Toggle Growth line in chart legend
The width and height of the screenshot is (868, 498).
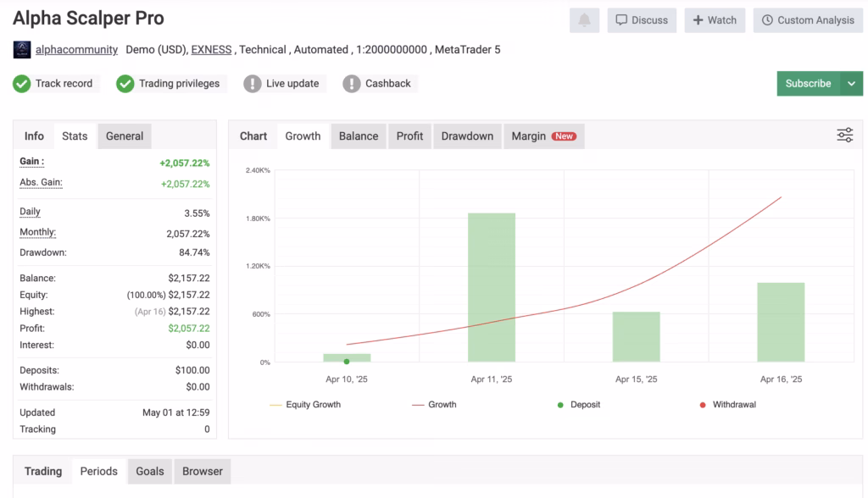(433, 405)
